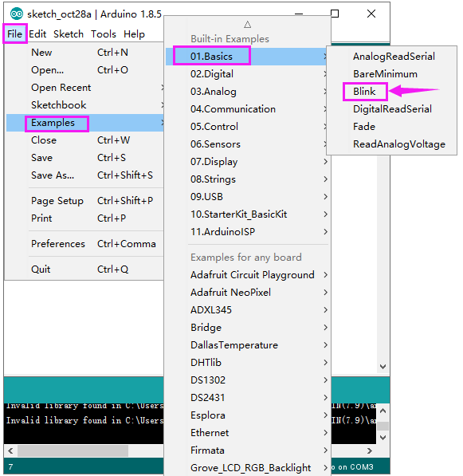Choose Quit menu entry
The image size is (463, 476).
(x=85, y=269)
